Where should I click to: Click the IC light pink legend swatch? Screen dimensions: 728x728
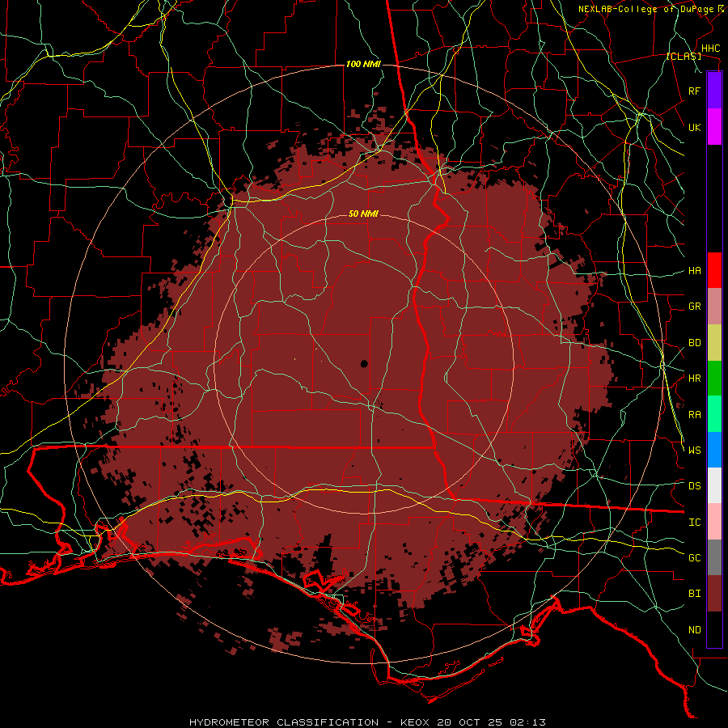click(714, 522)
